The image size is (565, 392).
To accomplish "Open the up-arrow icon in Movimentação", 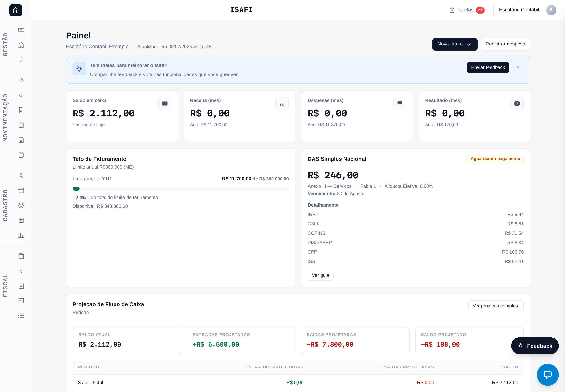I will tap(21, 80).
